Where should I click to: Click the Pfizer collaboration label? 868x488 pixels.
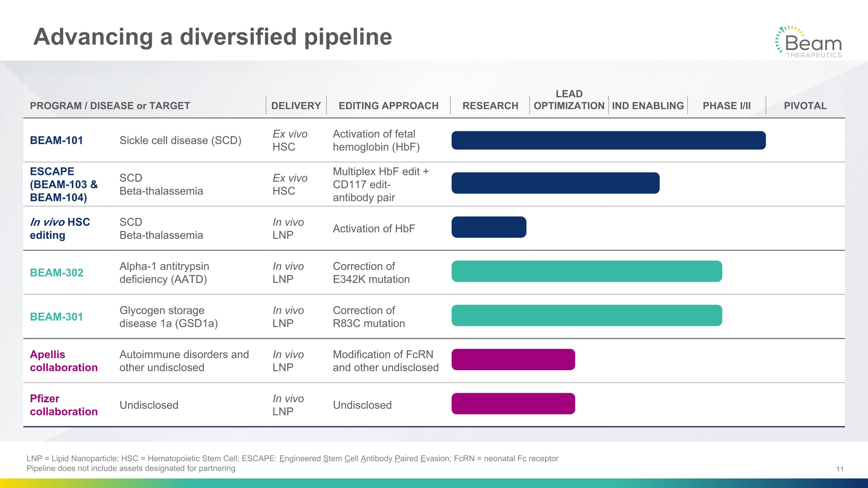click(x=64, y=405)
